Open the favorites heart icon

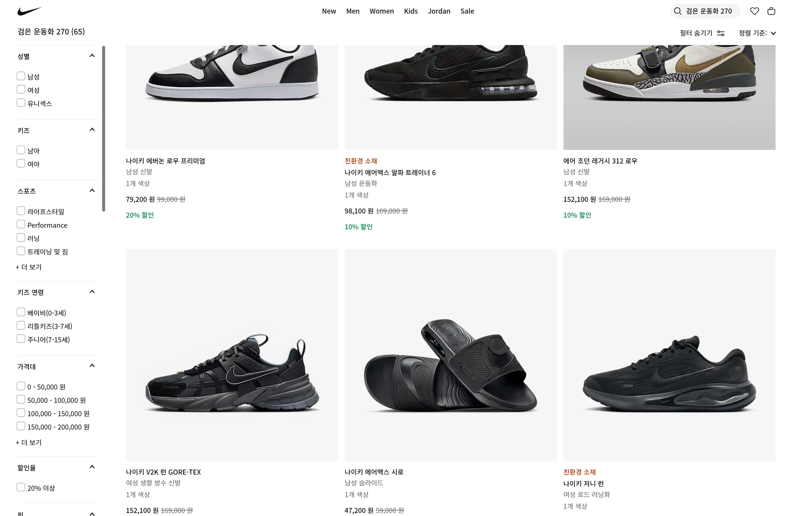754,11
